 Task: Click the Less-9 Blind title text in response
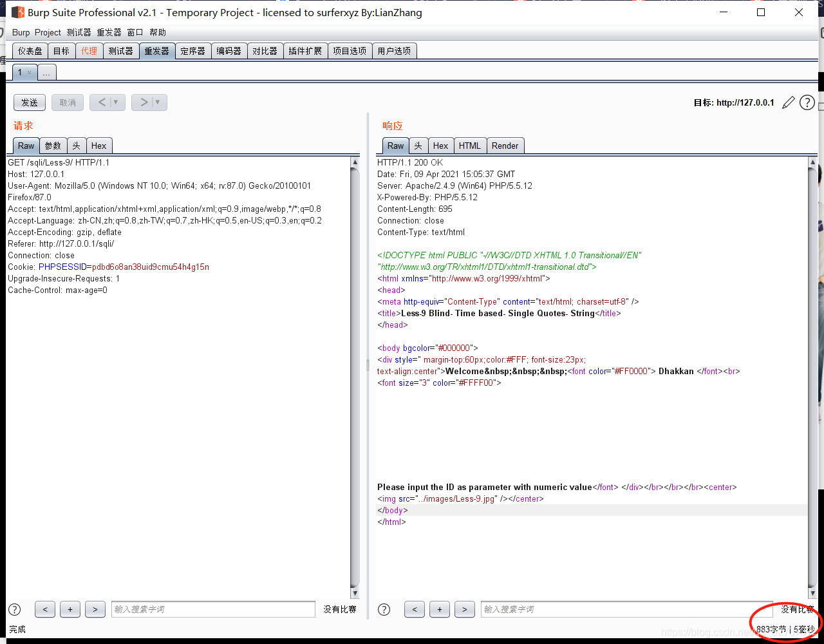[498, 313]
